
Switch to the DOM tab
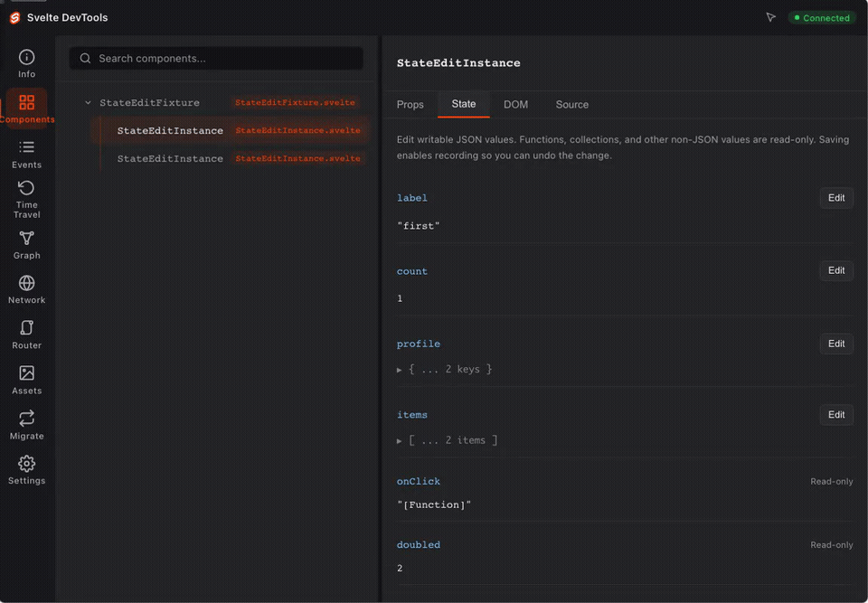pyautogui.click(x=515, y=105)
